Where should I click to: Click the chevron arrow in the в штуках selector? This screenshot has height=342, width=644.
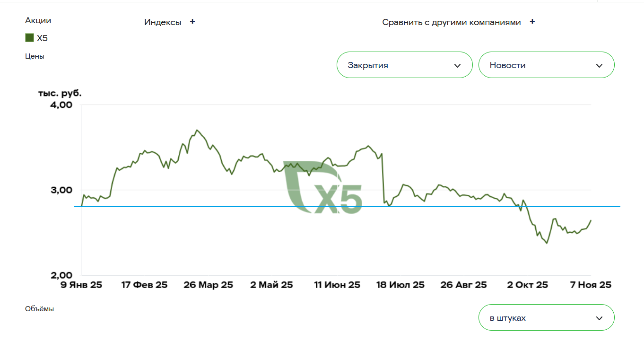(599, 318)
